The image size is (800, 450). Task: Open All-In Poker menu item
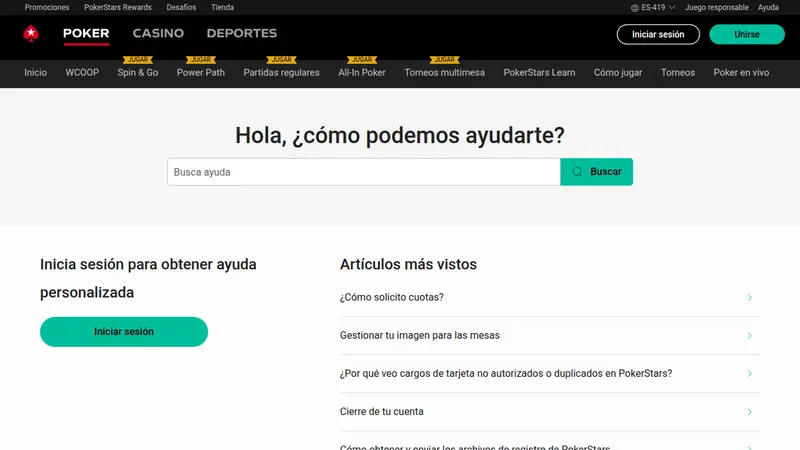click(x=362, y=72)
